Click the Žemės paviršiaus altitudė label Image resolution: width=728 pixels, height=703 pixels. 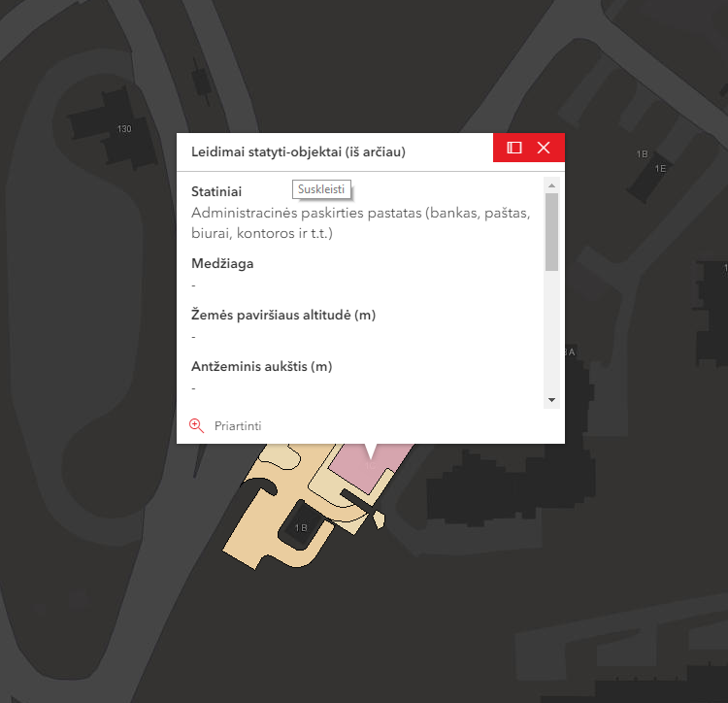(x=283, y=316)
